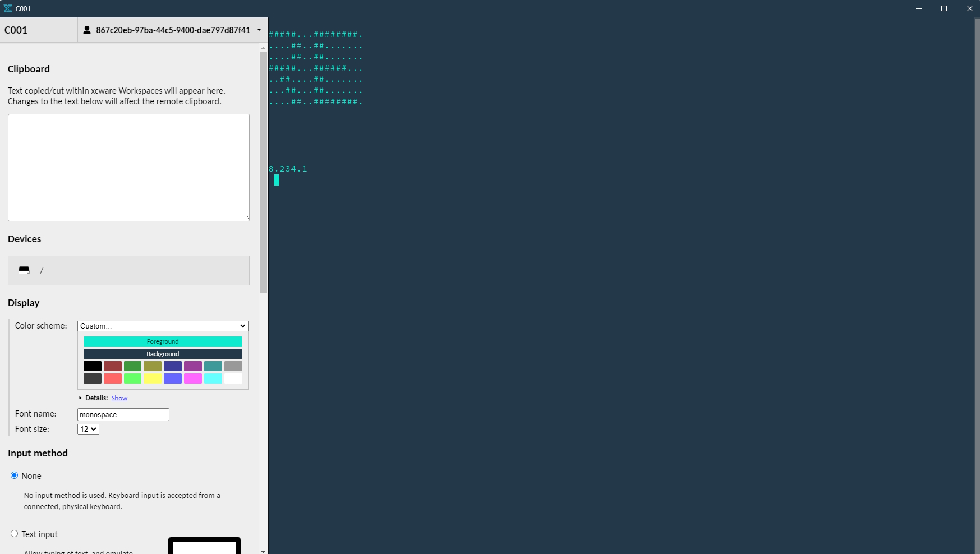
Task: Click inside the Clipboard text area
Action: 128,167
